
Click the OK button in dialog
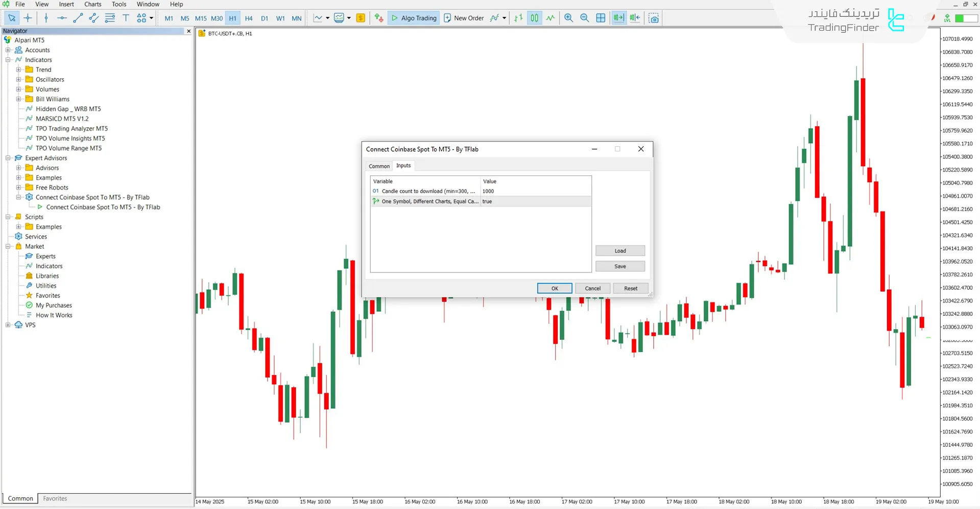pyautogui.click(x=555, y=288)
